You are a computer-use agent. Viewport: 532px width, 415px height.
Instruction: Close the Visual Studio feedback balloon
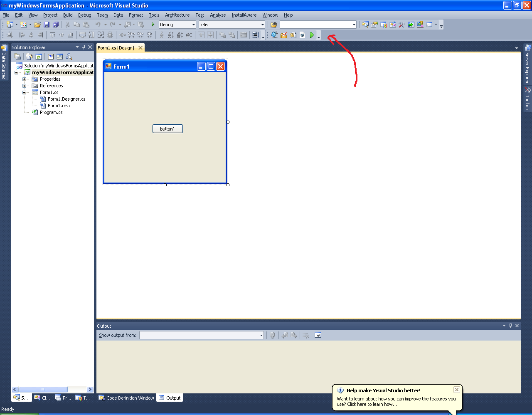(456, 390)
